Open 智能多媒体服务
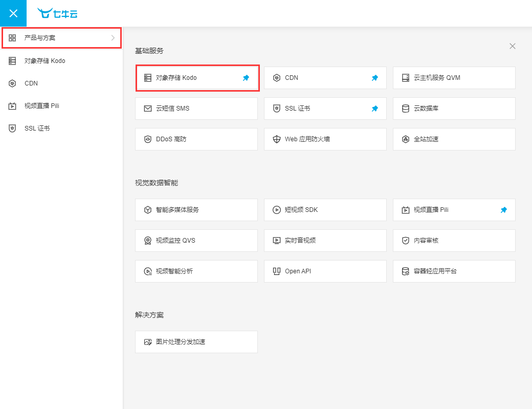 pos(196,210)
